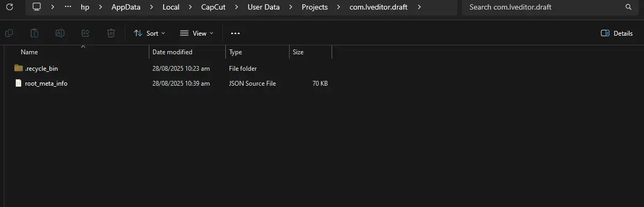Click the JSON Source File type cell
644x207 pixels.
click(252, 83)
